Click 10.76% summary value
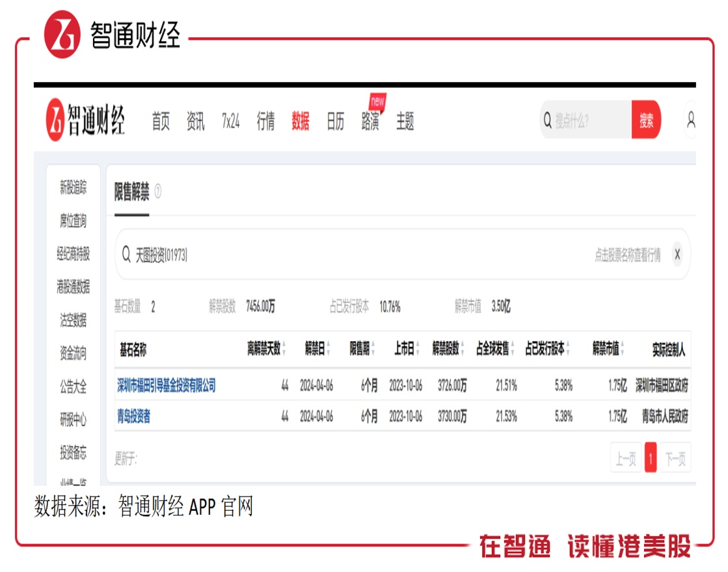Viewport: 728px width, 572px height. [x=390, y=306]
